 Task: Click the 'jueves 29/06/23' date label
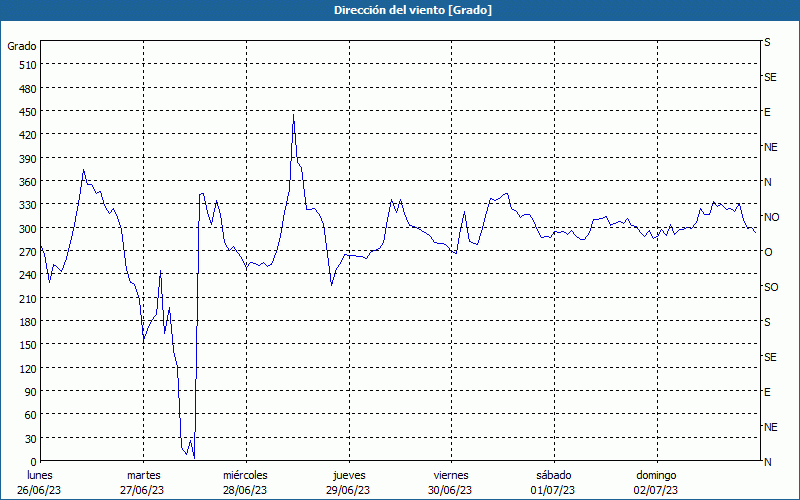pos(349,483)
